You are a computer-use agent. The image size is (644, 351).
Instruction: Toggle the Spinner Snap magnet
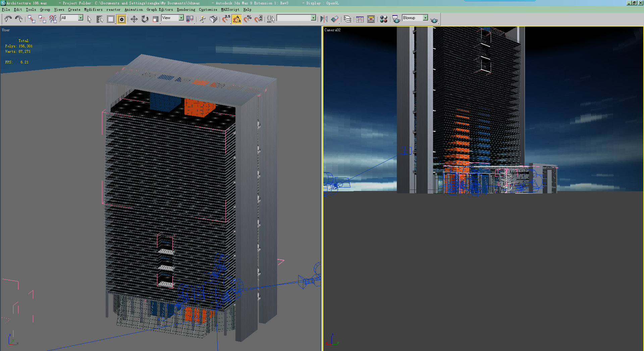point(258,19)
